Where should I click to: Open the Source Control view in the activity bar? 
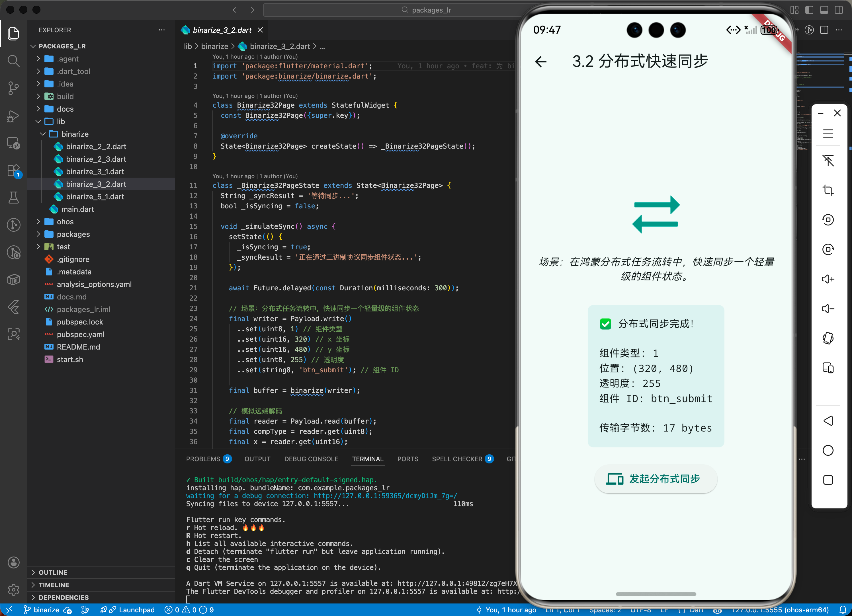(x=13, y=88)
